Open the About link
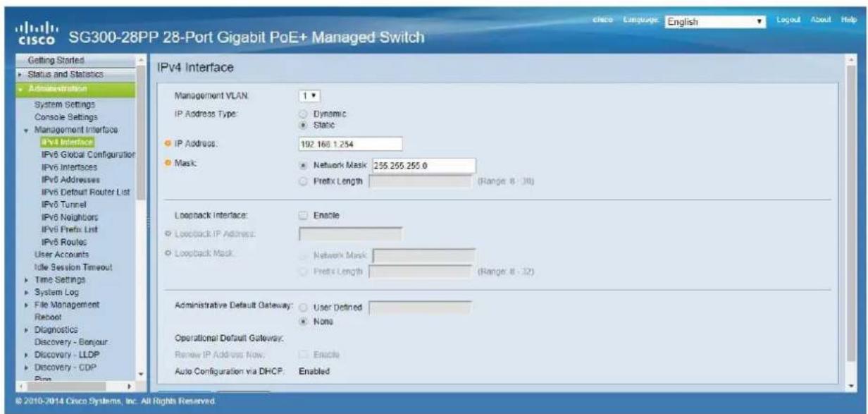 coord(821,18)
